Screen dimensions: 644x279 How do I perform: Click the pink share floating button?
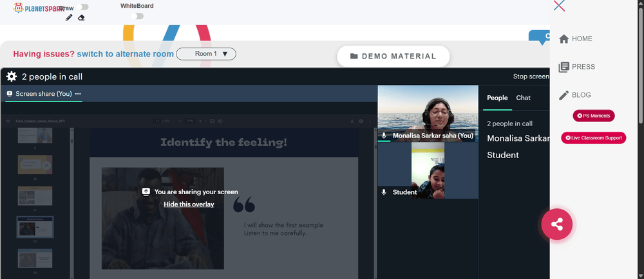coord(556,224)
